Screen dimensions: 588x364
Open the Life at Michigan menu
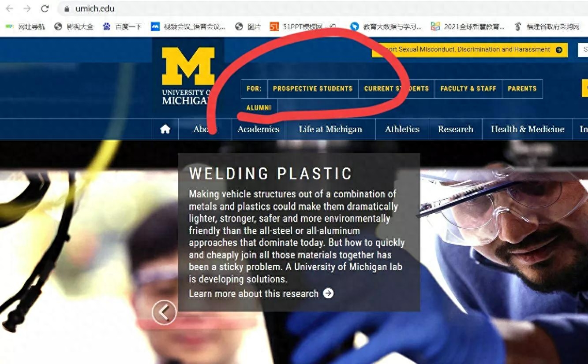coord(330,129)
